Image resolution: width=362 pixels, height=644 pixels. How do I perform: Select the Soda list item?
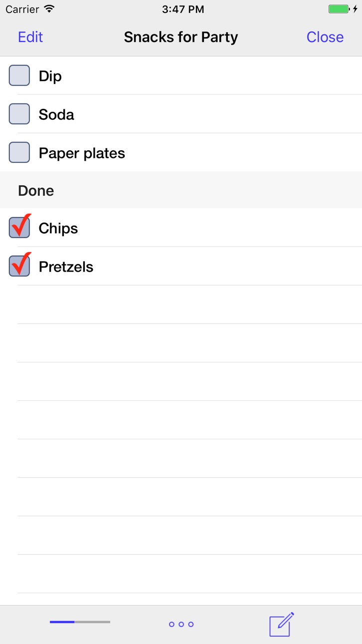(181, 114)
